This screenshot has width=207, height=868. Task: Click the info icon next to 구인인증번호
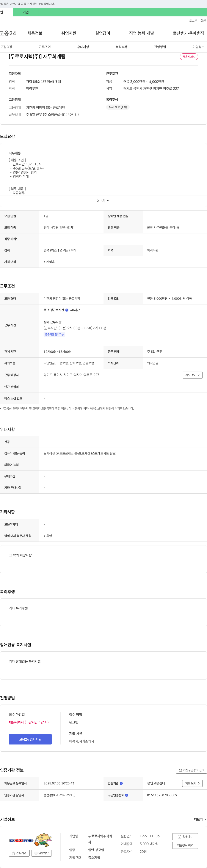click(127, 795)
